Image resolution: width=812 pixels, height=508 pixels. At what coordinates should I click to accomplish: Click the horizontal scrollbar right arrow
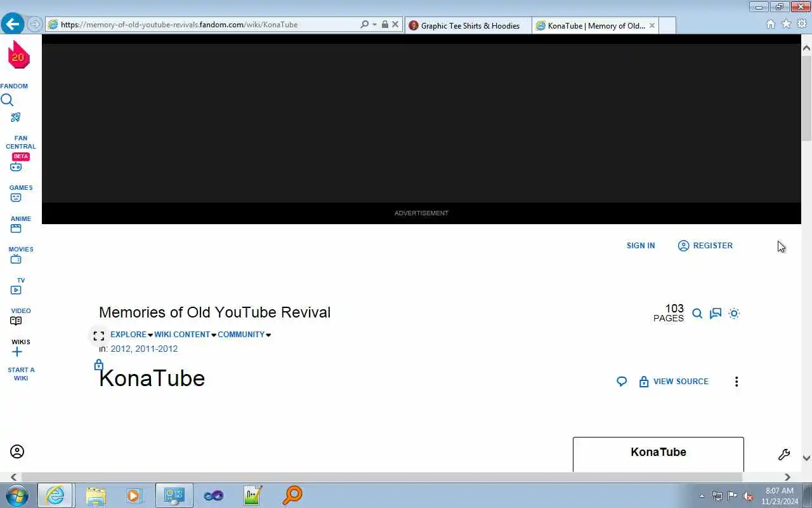(x=787, y=477)
